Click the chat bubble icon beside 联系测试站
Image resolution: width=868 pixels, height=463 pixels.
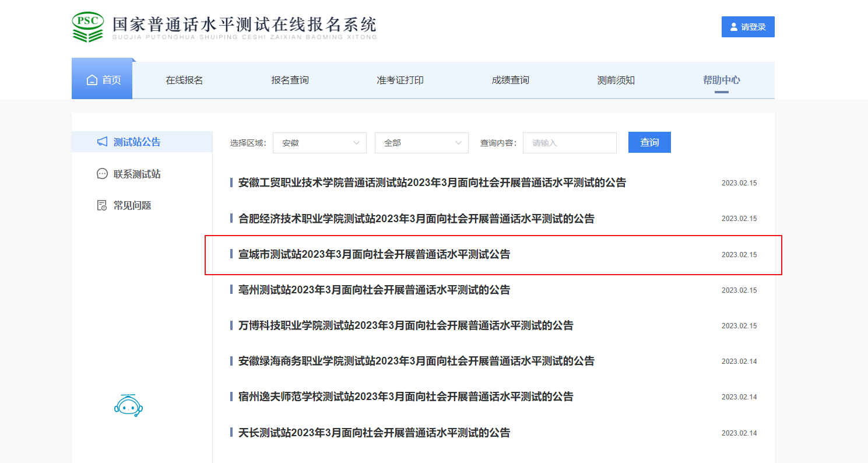click(102, 174)
